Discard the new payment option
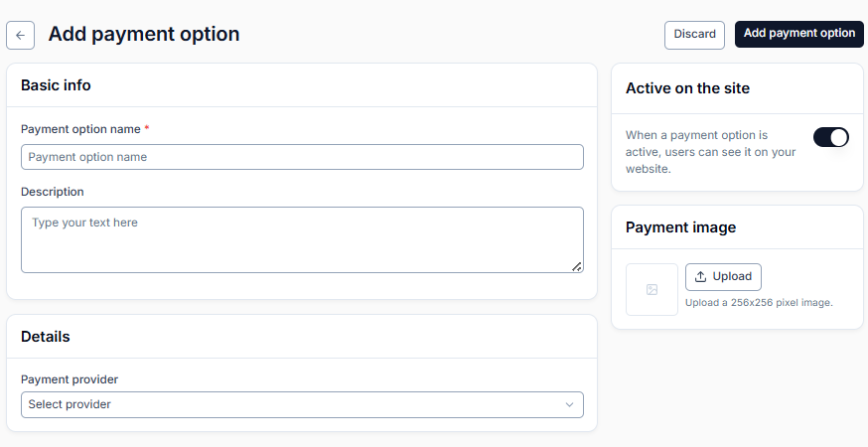868x447 pixels. pyautogui.click(x=694, y=35)
